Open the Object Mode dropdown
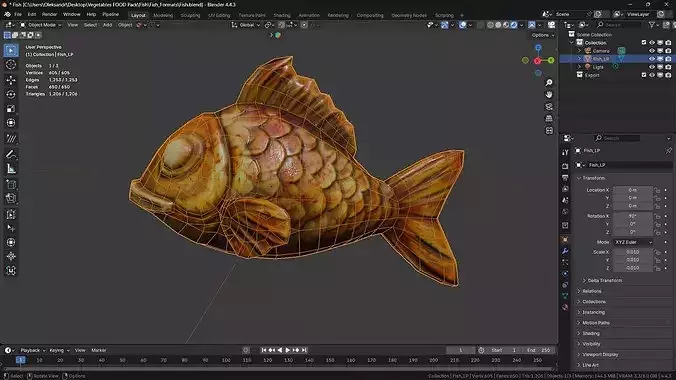Image resolution: width=676 pixels, height=380 pixels. click(x=41, y=25)
